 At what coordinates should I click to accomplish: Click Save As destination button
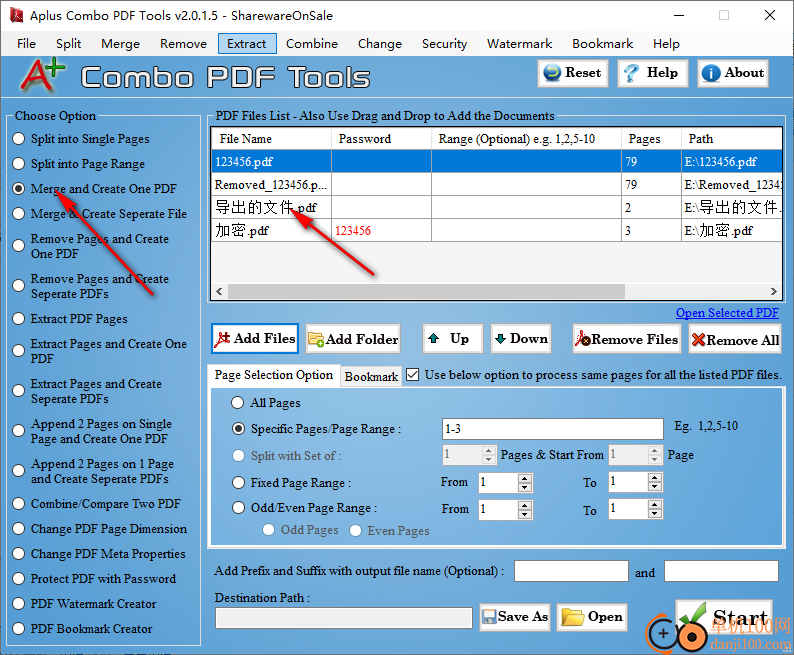(514, 617)
